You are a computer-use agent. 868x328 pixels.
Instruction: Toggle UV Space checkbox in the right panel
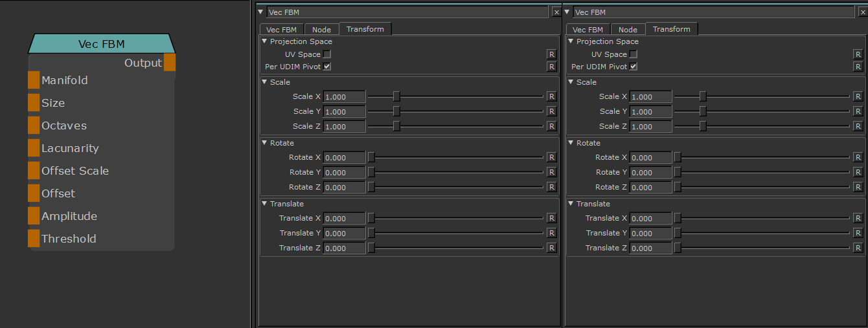pos(634,54)
